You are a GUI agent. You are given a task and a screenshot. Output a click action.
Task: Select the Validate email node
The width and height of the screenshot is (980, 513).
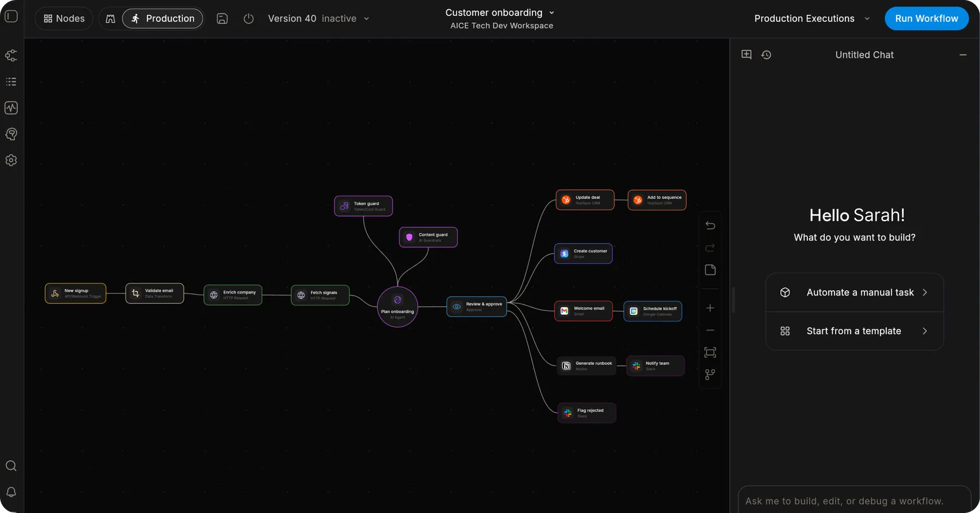point(155,294)
